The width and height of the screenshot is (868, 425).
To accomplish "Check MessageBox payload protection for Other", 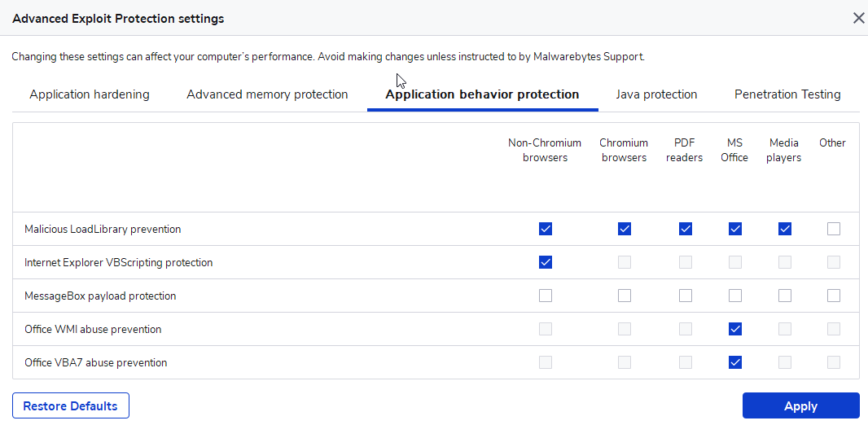I will coord(834,296).
